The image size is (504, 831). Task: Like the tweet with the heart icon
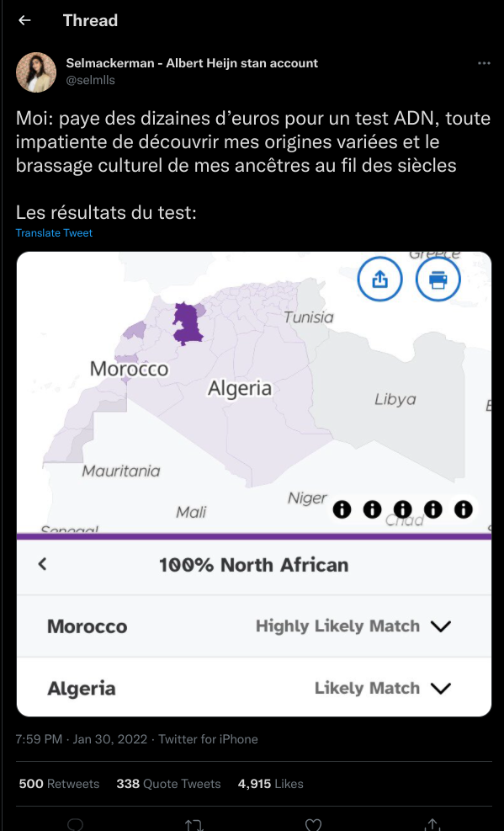tap(314, 824)
